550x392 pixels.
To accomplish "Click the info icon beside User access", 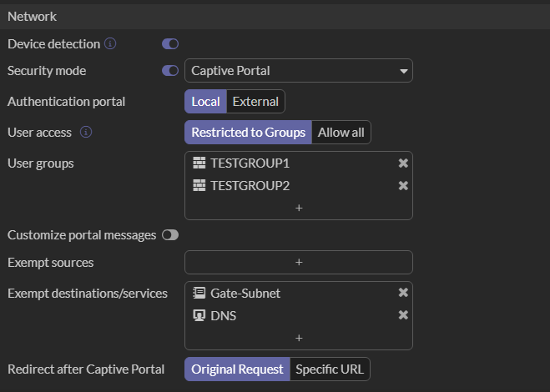I will point(85,133).
